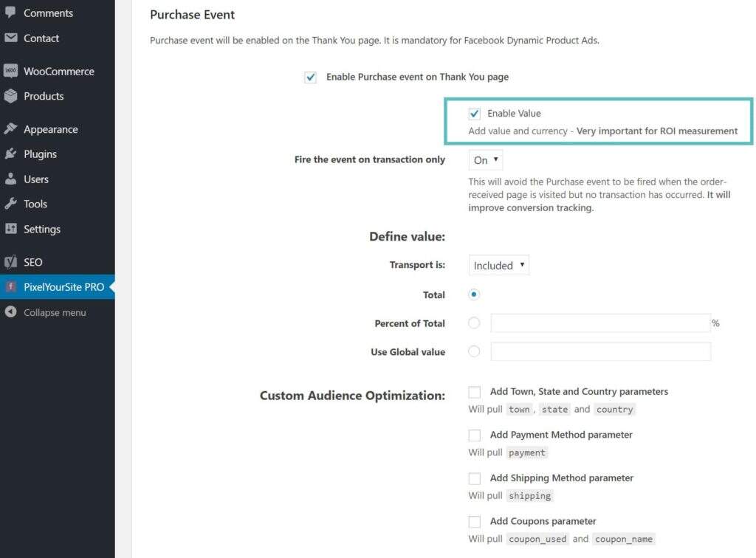756x558 pixels.
Task: Enable Add Town, State and Country parameters
Action: pos(475,392)
